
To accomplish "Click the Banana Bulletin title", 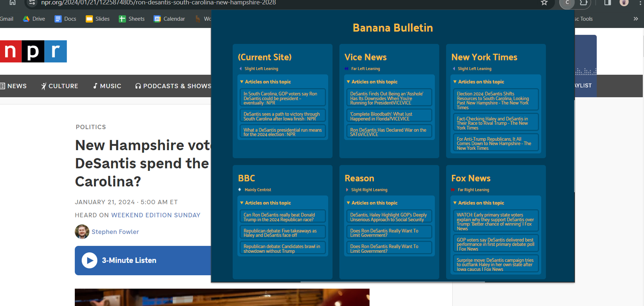I will coord(393,28).
